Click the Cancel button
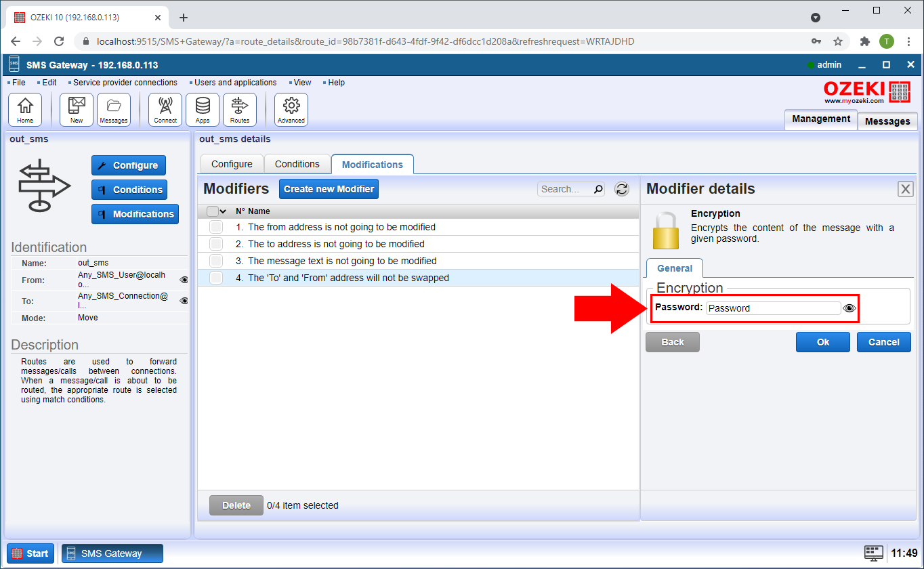This screenshot has height=569, width=924. (x=884, y=342)
